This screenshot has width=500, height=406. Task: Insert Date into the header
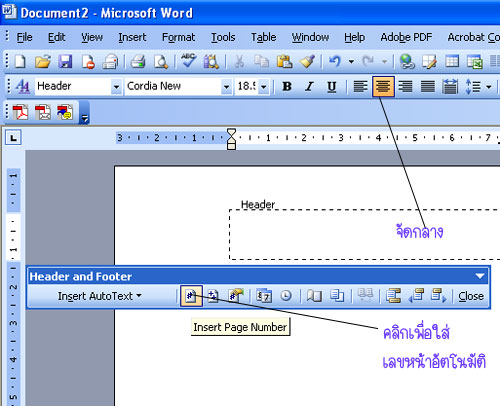tap(264, 296)
